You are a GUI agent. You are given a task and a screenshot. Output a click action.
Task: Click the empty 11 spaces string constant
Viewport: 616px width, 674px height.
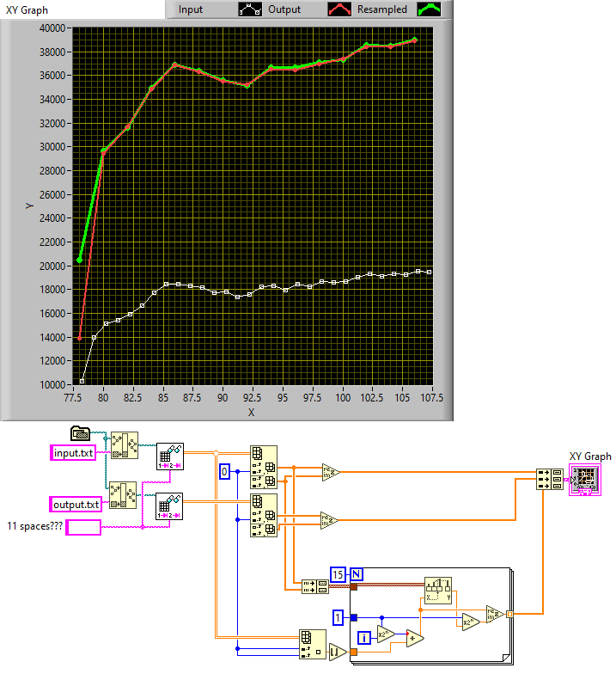[x=84, y=528]
